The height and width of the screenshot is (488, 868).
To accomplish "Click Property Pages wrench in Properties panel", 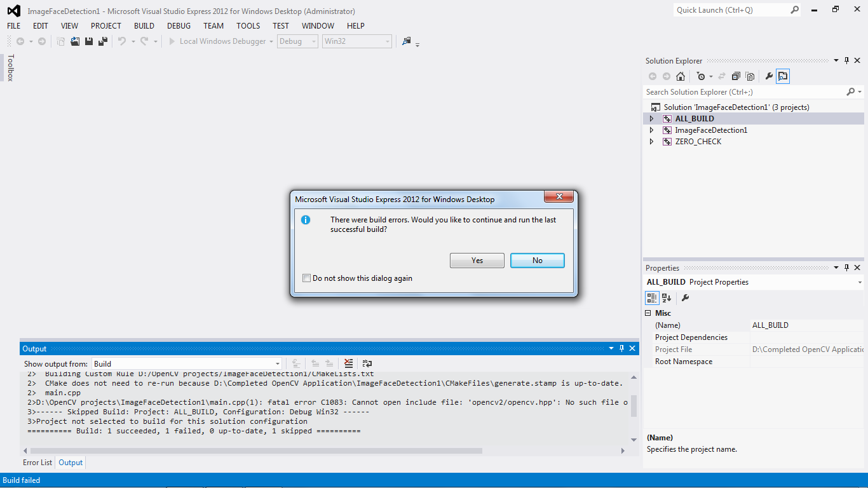I will tap(685, 297).
